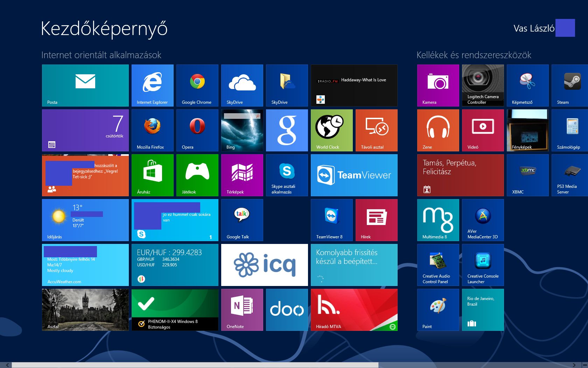Click the Vas László user account name
This screenshot has height=368, width=588.
[x=534, y=28]
